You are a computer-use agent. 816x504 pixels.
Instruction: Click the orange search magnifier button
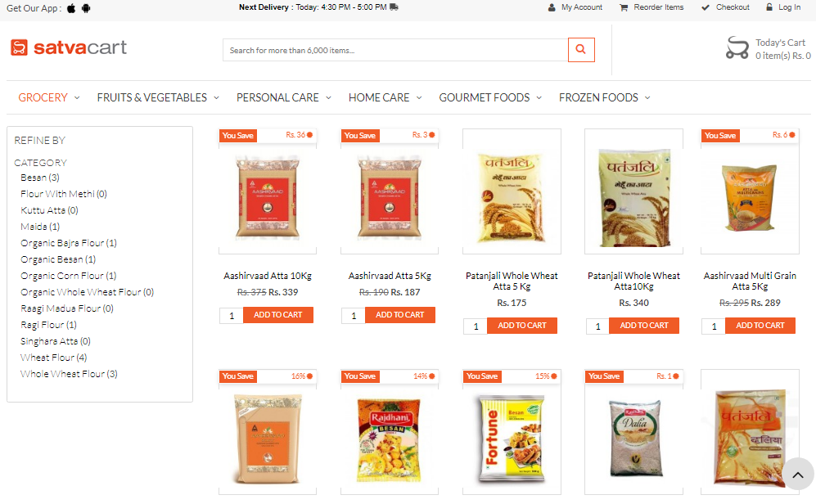pos(581,50)
